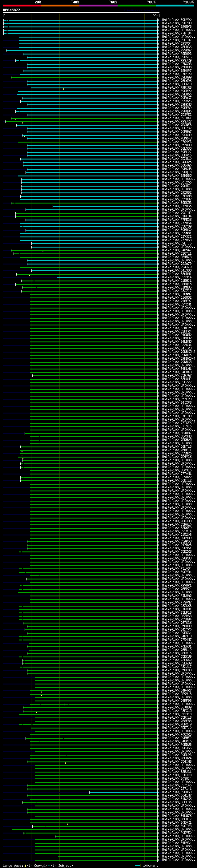Select hit label UniRef100_Q5KEJ1
This screenshot has height=868, width=197.
pos(177,450)
